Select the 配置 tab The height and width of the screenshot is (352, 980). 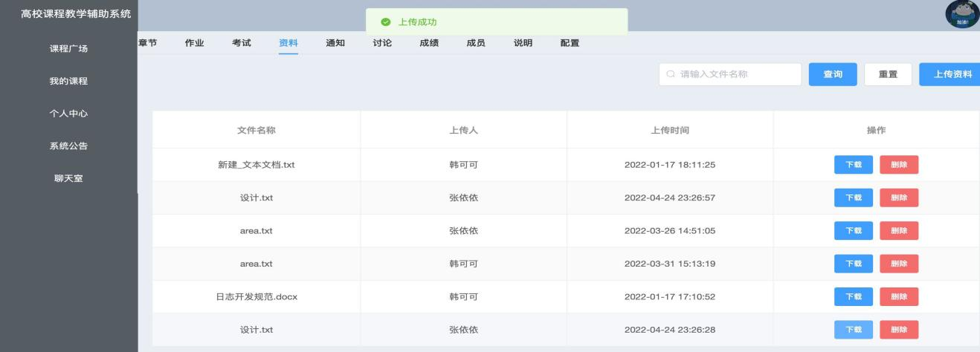click(570, 42)
